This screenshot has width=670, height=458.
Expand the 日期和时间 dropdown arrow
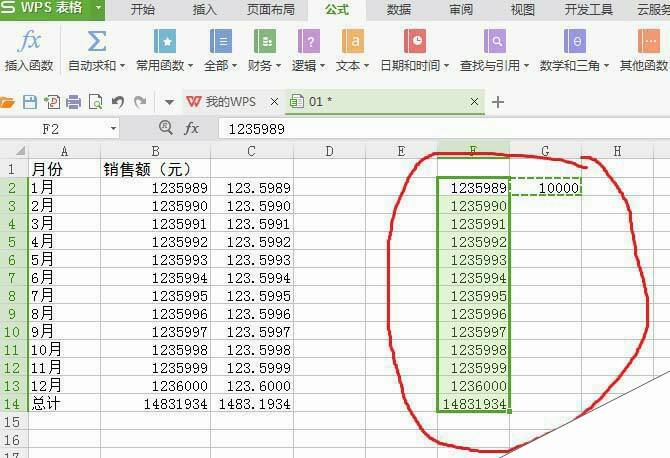[447, 66]
